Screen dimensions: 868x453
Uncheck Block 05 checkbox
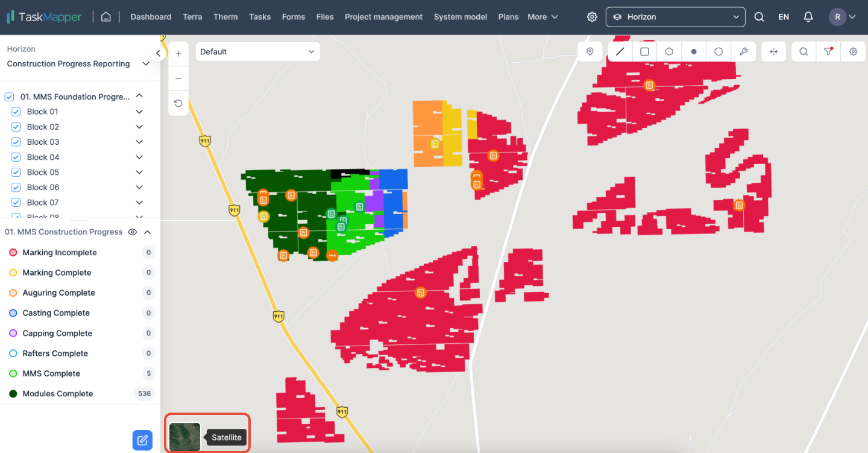(16, 172)
